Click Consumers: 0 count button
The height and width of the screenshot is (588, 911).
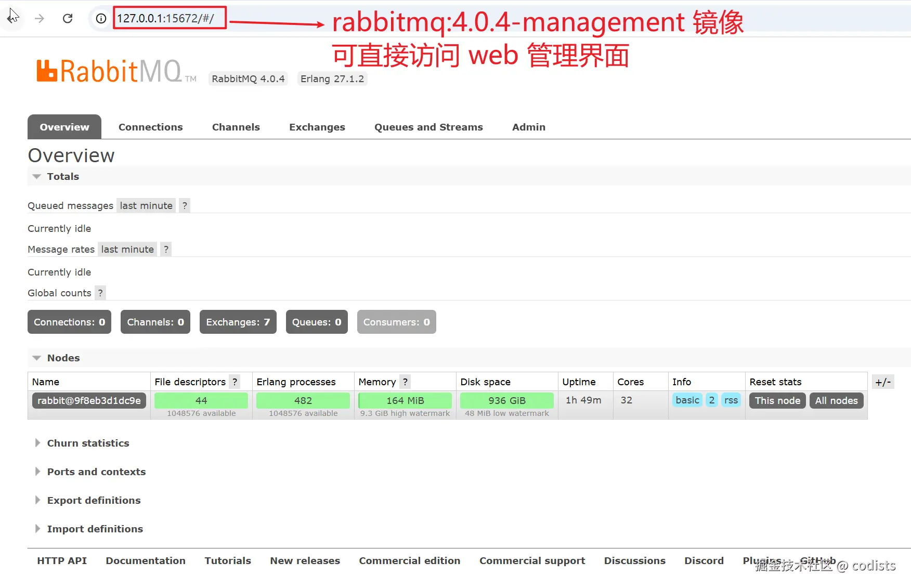coord(397,322)
